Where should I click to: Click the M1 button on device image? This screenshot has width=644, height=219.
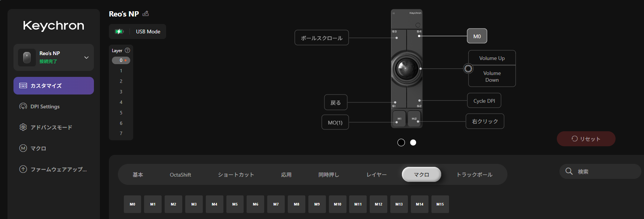tap(399, 118)
